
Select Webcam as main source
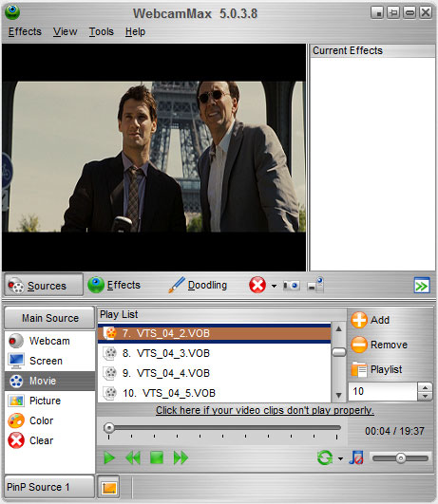(50, 341)
